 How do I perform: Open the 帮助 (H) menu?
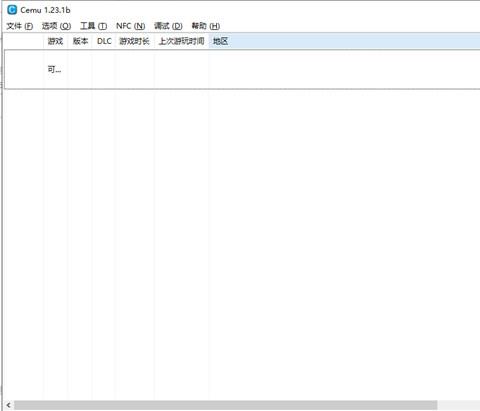pos(205,26)
